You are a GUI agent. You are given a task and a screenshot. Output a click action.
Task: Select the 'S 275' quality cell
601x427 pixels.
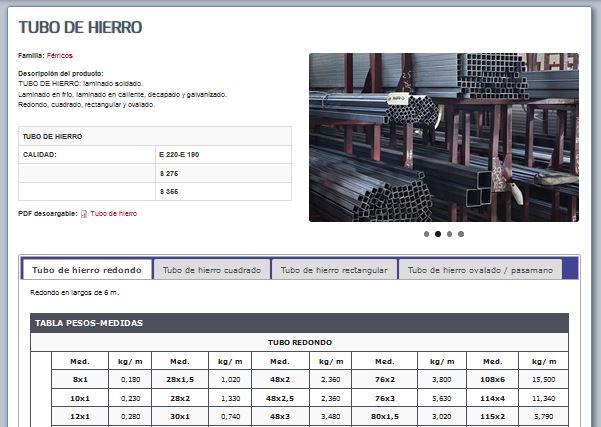223,173
